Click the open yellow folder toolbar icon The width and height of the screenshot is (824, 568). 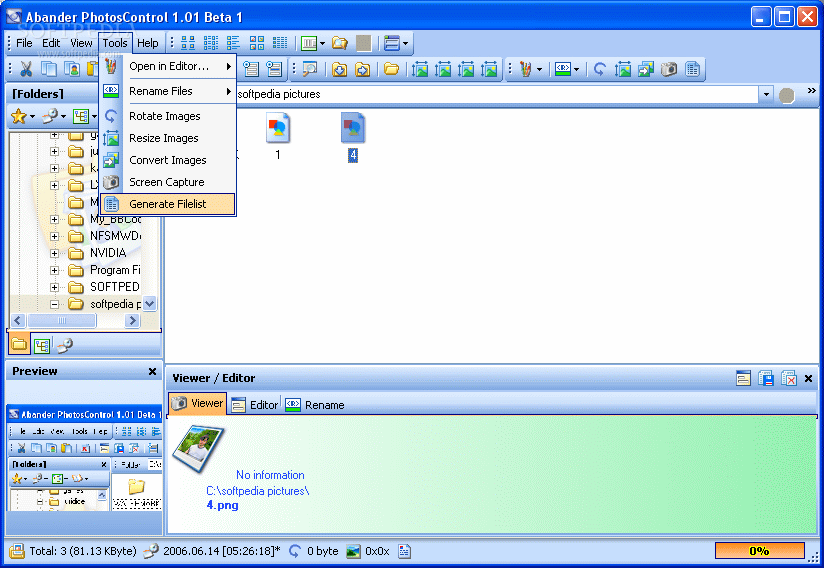(x=392, y=69)
